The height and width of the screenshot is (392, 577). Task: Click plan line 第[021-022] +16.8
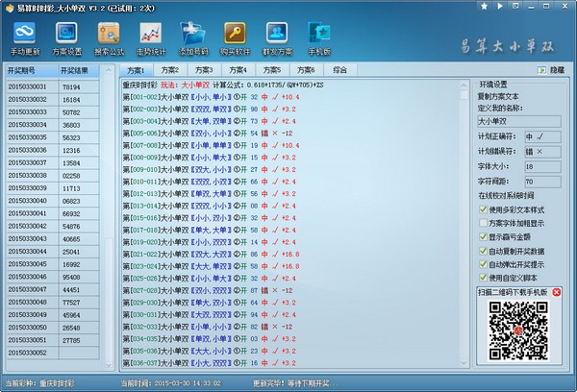coord(211,254)
